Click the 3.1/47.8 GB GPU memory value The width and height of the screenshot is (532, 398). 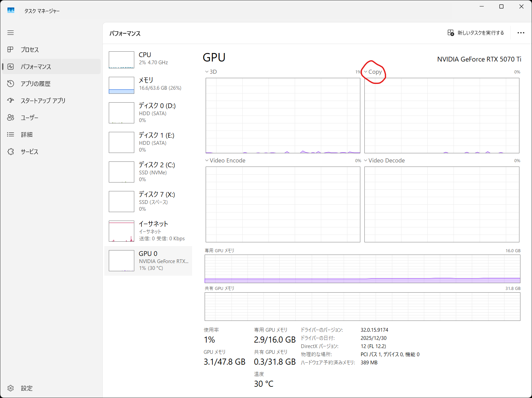point(224,362)
